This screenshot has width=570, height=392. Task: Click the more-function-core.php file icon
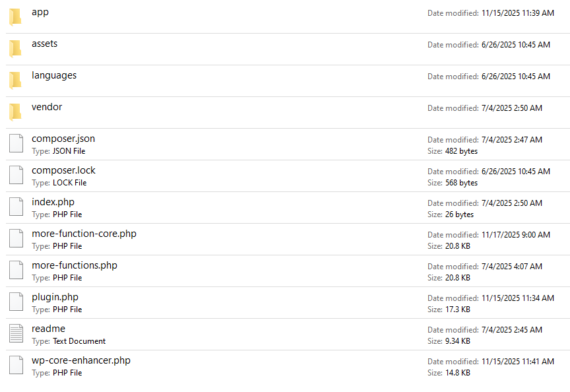coord(16,239)
